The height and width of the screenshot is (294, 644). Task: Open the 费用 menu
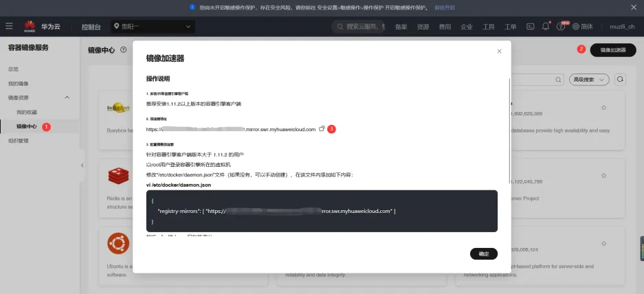coord(445,27)
